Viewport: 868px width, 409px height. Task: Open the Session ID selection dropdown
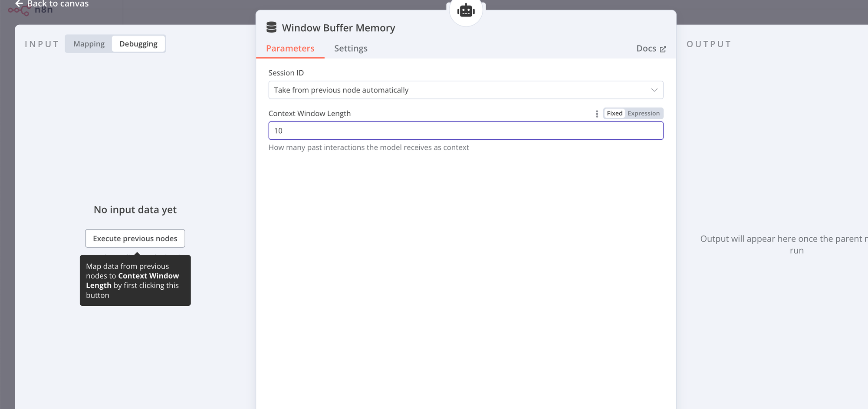[x=466, y=90]
